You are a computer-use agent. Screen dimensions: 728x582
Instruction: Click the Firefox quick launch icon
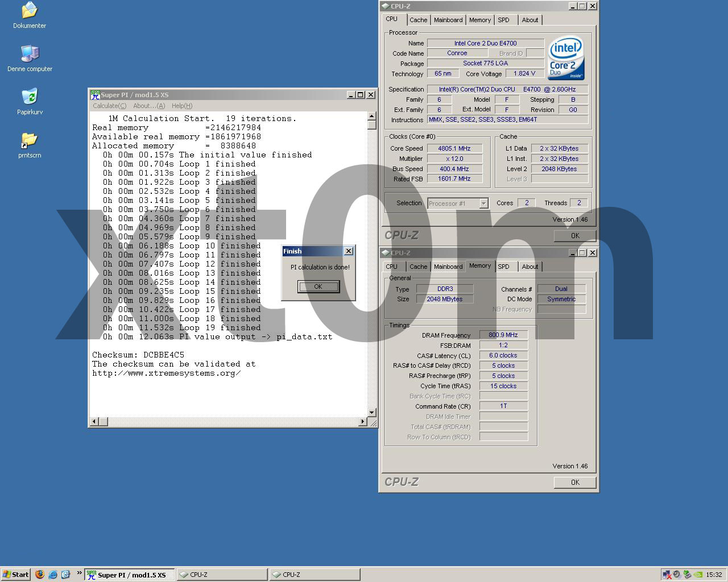[40, 575]
